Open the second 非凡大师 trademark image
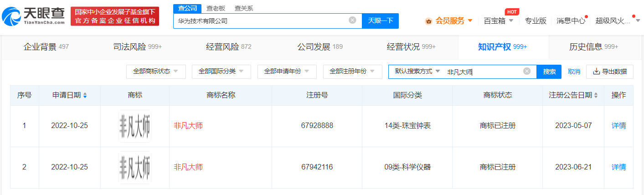 [x=134, y=167]
